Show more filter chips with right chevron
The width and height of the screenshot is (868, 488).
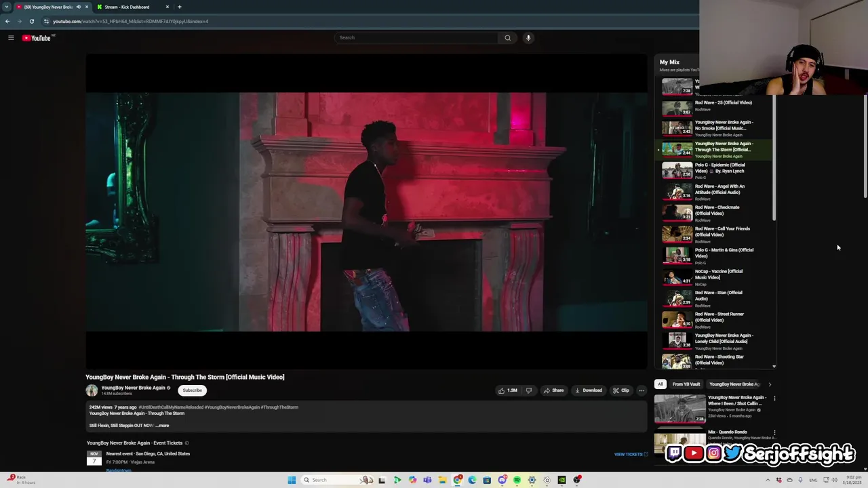click(x=770, y=384)
